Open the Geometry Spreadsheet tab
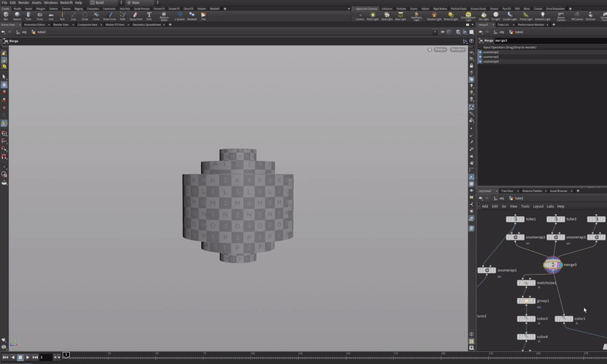This screenshot has width=607, height=364. (146, 25)
